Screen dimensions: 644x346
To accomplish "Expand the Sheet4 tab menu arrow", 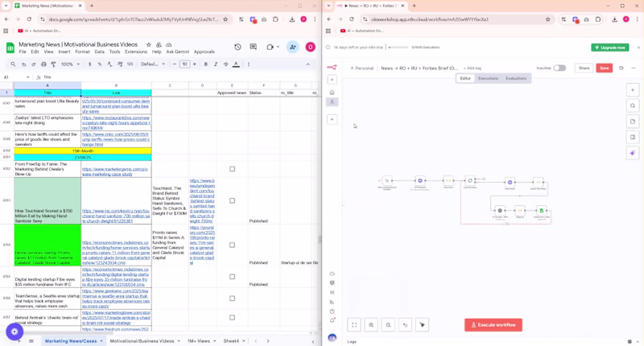I will click(244, 341).
